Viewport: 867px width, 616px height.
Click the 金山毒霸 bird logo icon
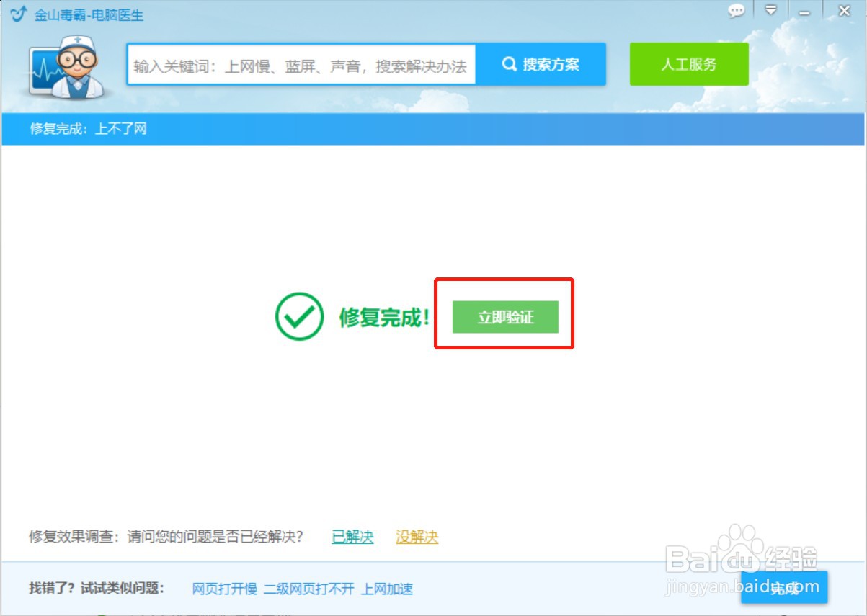click(18, 12)
